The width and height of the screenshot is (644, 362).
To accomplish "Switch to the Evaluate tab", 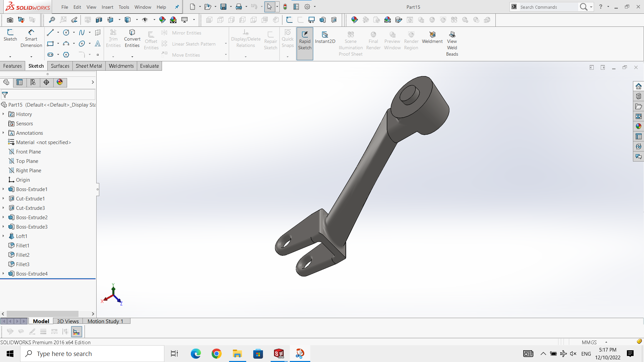I will click(149, 66).
